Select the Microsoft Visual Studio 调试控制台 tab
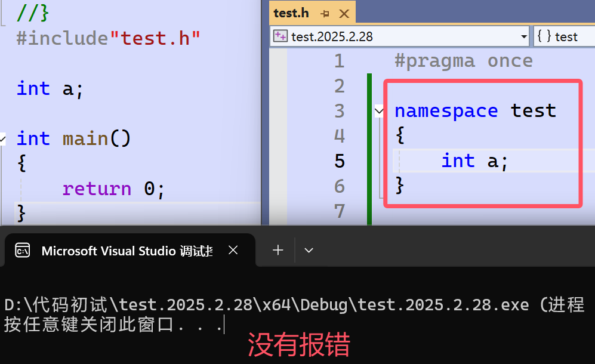 tap(125, 251)
